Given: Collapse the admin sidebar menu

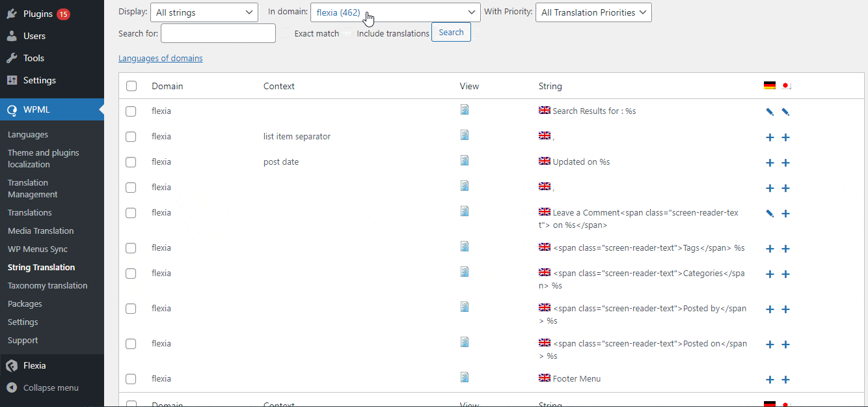Looking at the screenshot, I should [x=51, y=387].
